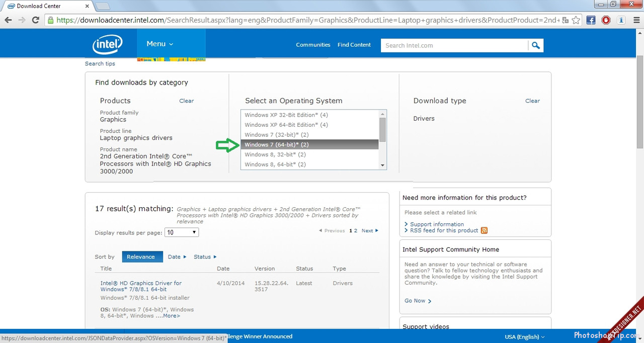Open the results per page dropdown
644x343 pixels.
point(182,232)
